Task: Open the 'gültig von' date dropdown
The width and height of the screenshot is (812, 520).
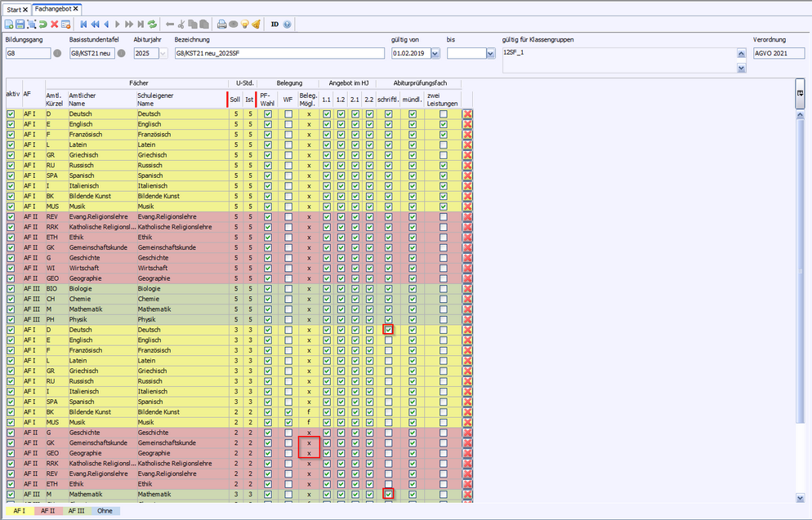Action: click(434, 54)
